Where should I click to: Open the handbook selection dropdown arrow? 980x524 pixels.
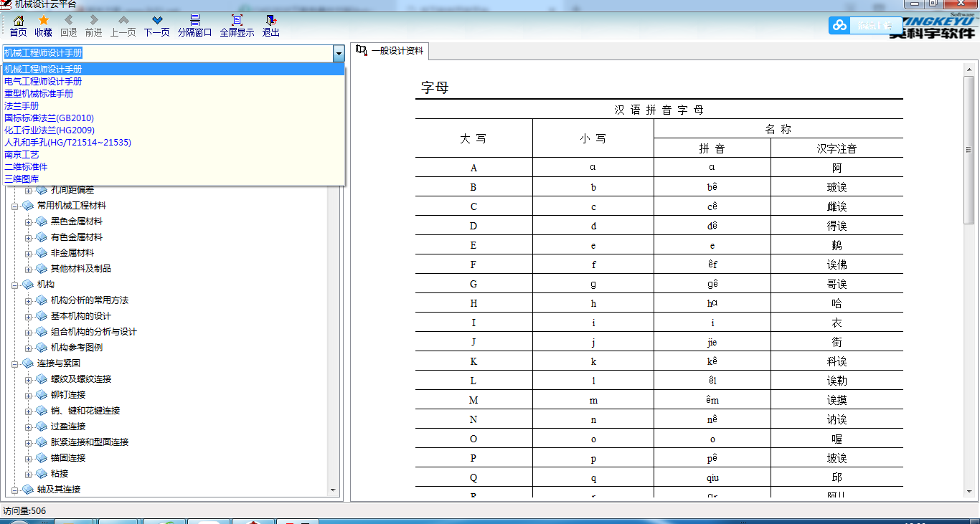tap(338, 53)
